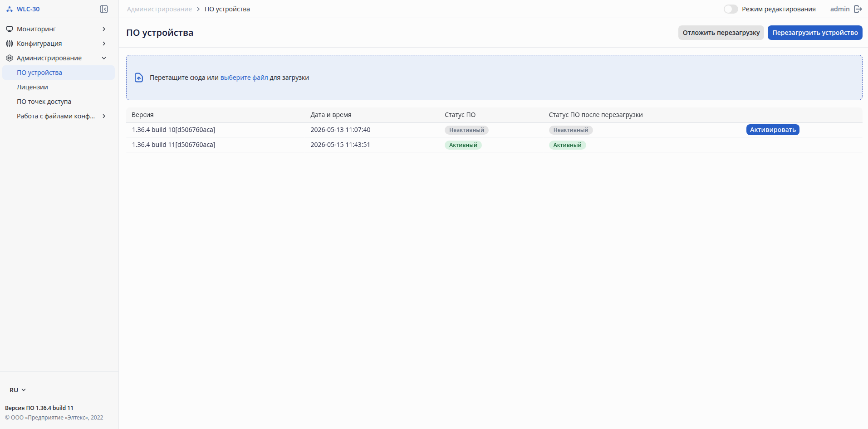Activate build 10 with Активировать button
This screenshot has width=868, height=429.
773,130
